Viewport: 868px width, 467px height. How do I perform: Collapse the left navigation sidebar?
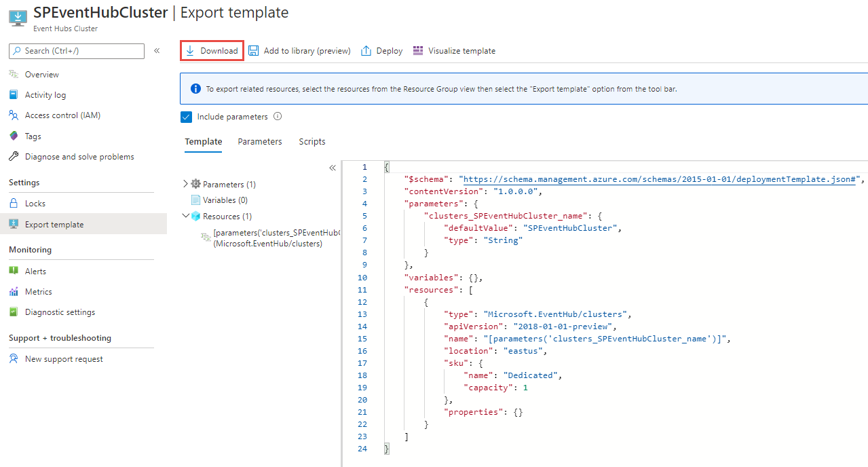[x=157, y=51]
